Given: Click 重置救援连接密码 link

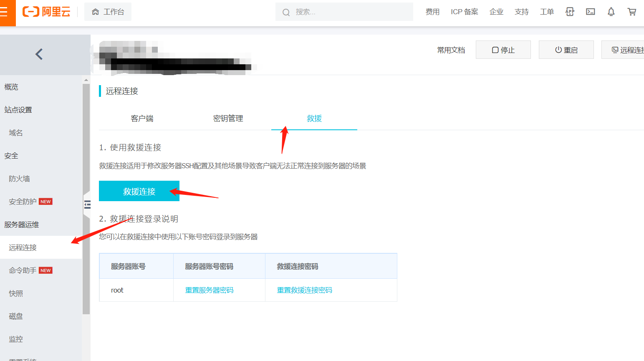Looking at the screenshot, I should [x=304, y=290].
